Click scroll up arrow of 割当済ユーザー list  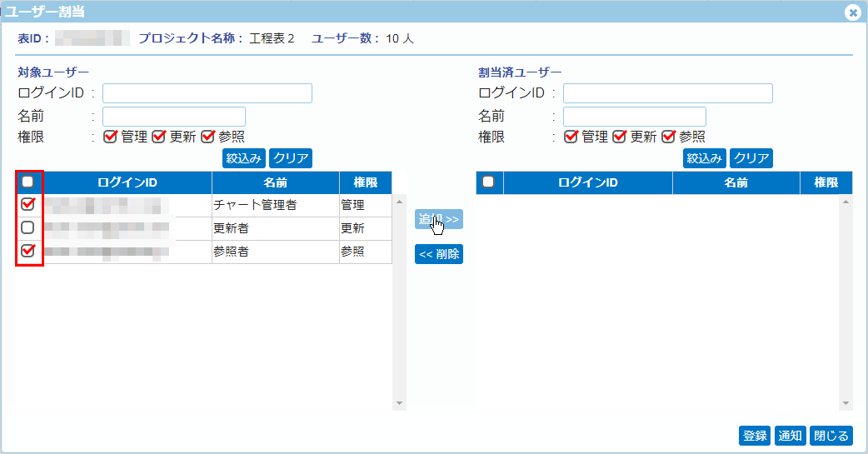coord(846,202)
